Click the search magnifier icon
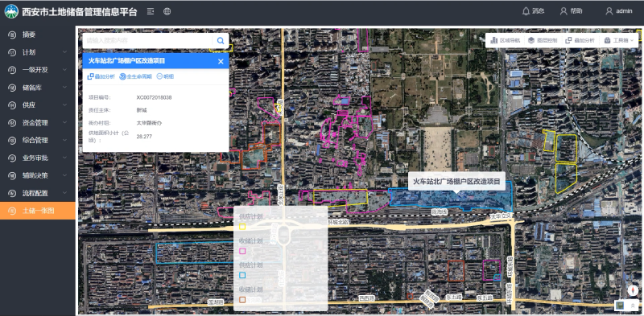The height and width of the screenshot is (316, 644). [x=221, y=41]
